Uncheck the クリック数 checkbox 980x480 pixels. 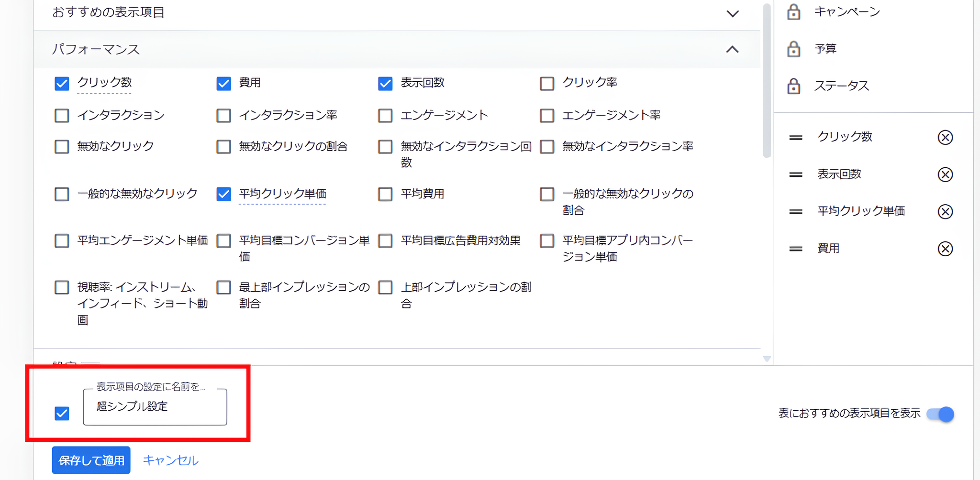pos(61,83)
